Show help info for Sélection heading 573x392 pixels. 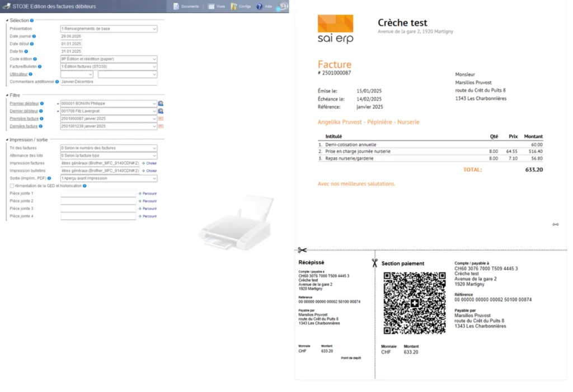pos(32,21)
